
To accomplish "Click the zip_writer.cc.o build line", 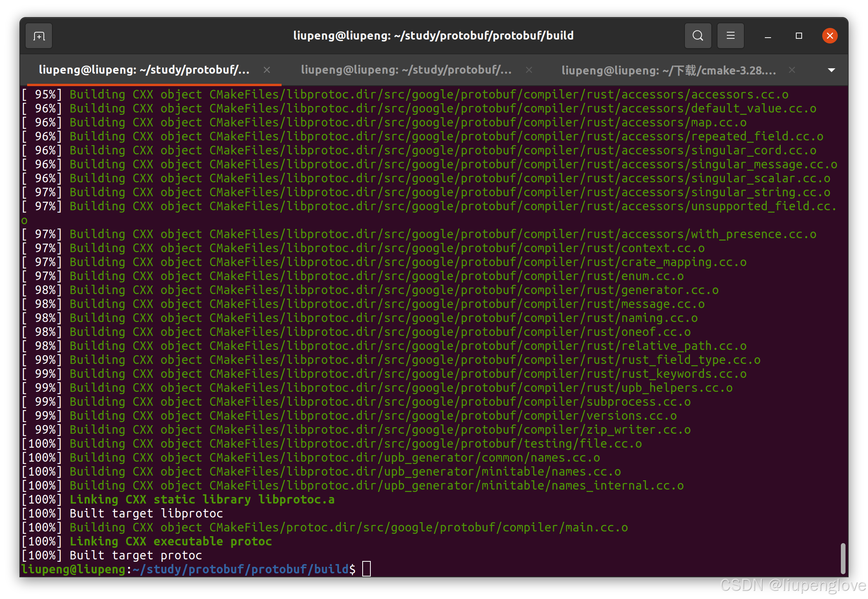I will pyautogui.click(x=356, y=429).
